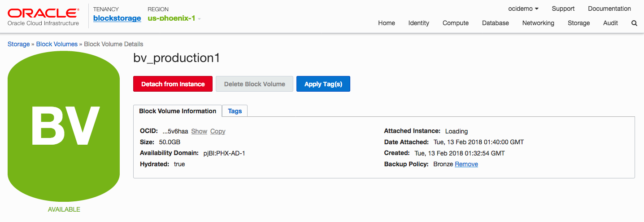Open the Documentation link
This screenshot has width=644, height=222.
click(x=609, y=9)
